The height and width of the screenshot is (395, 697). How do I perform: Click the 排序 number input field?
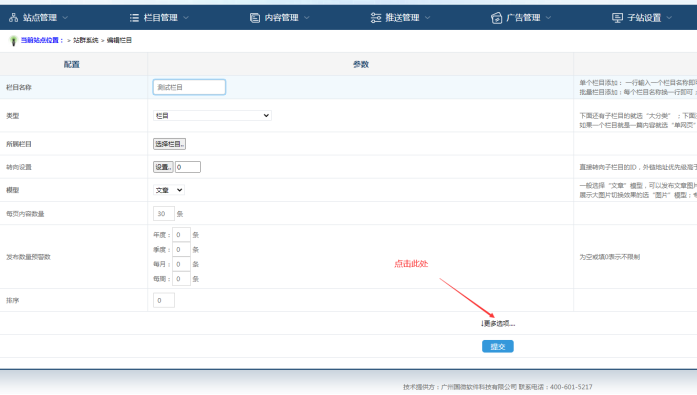[x=164, y=300]
